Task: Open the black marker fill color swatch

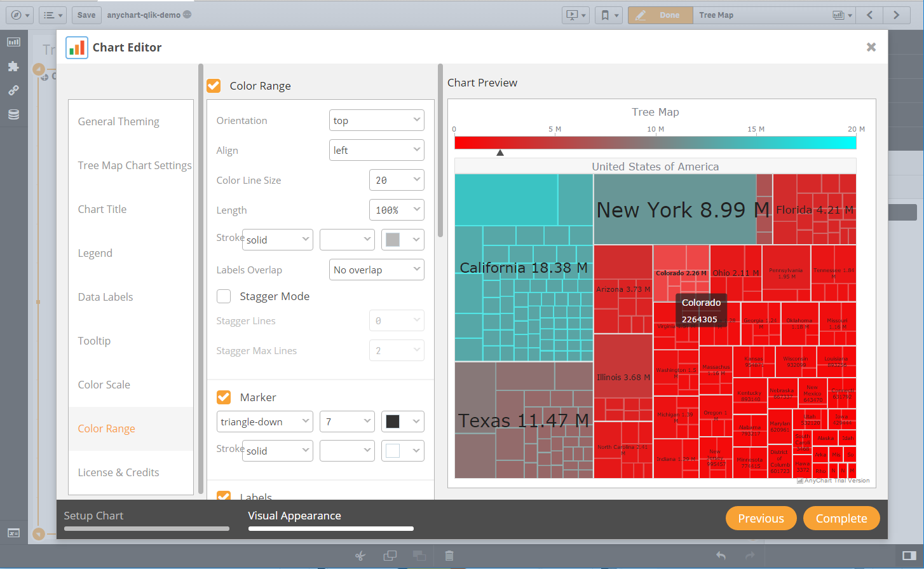Action: click(402, 422)
